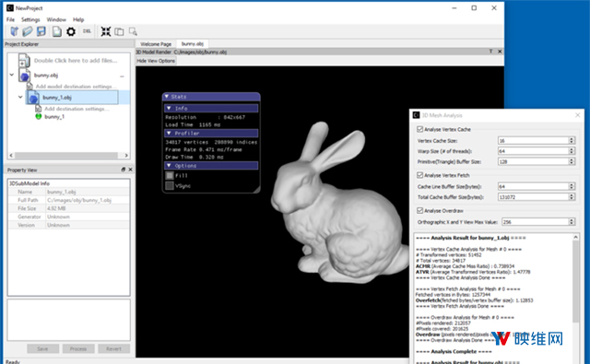590x364 pixels.
Task: Click the Open Project folder icon
Action: [x=27, y=31]
